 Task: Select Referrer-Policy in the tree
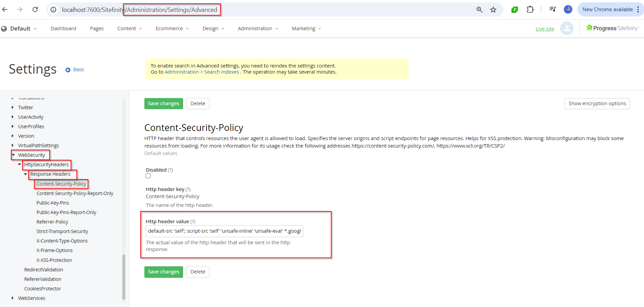tap(52, 222)
